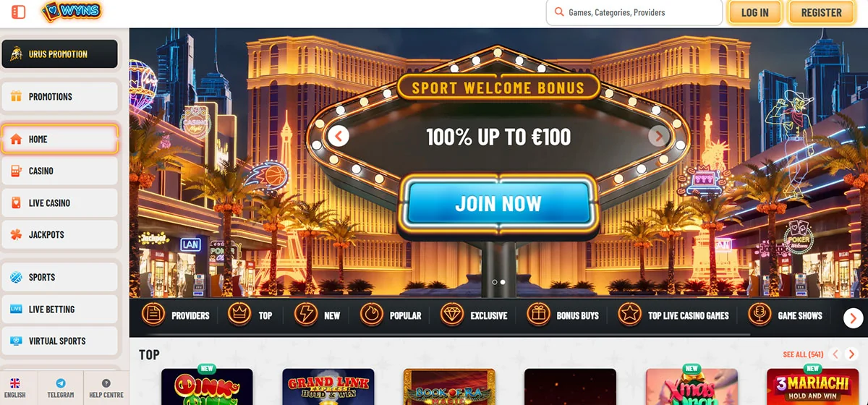Switch to second banner slide dot
This screenshot has width=868, height=405.
point(503,282)
